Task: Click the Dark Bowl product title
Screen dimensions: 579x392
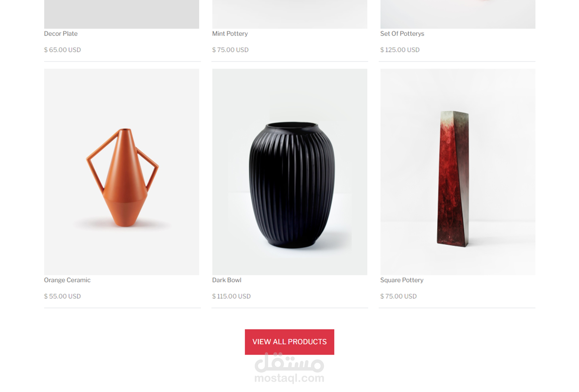Action: 227,280
